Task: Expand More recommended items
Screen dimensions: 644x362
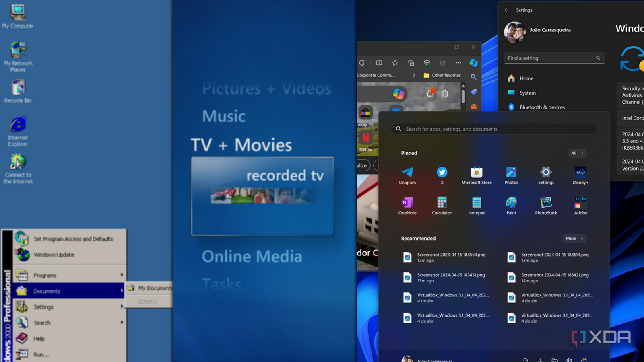Action: click(574, 238)
